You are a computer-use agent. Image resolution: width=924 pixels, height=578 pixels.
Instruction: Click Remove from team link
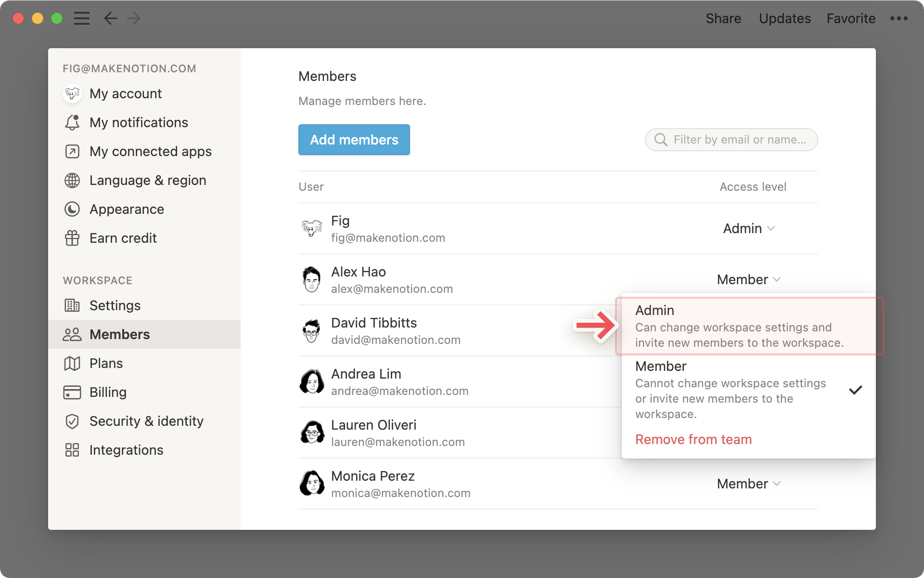coord(693,439)
